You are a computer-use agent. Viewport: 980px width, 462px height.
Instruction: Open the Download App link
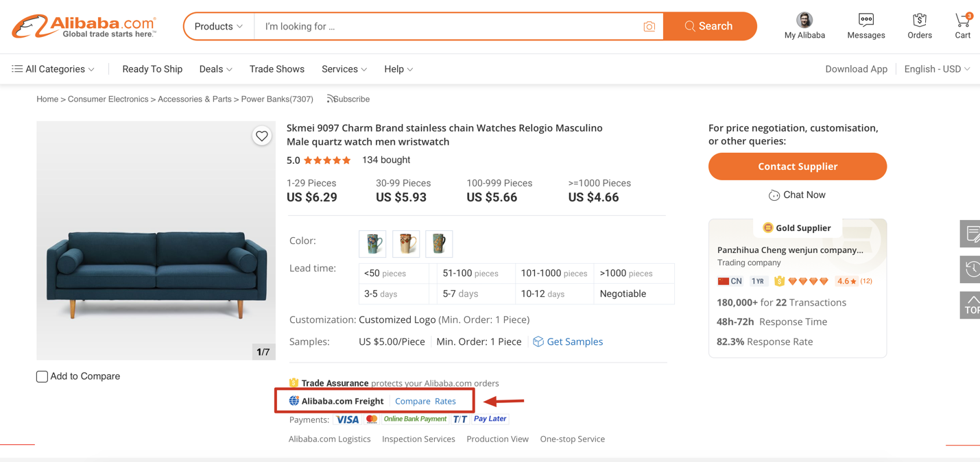pyautogui.click(x=856, y=69)
